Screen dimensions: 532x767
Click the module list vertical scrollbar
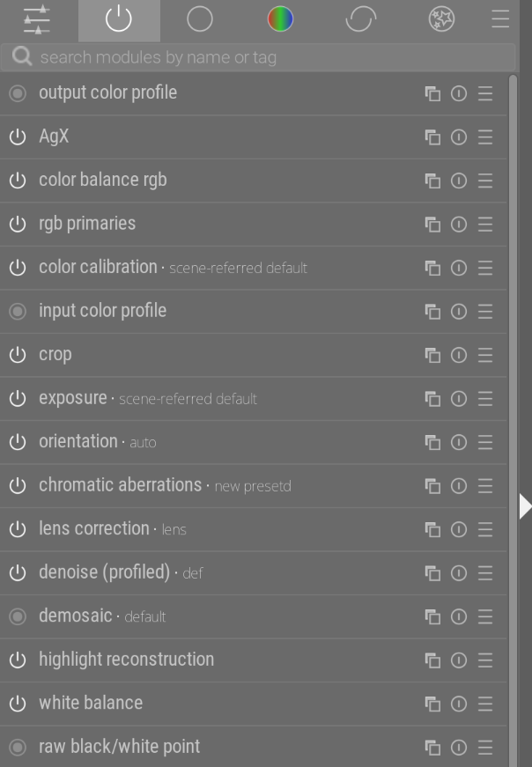point(513,421)
